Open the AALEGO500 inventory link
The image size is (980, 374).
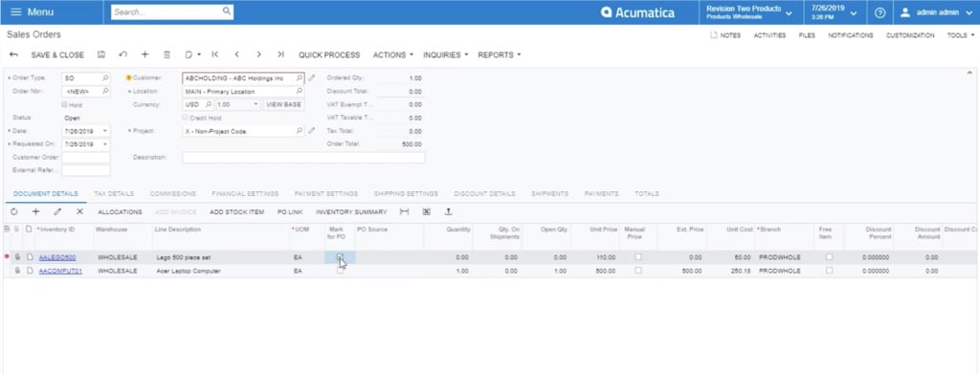point(57,257)
